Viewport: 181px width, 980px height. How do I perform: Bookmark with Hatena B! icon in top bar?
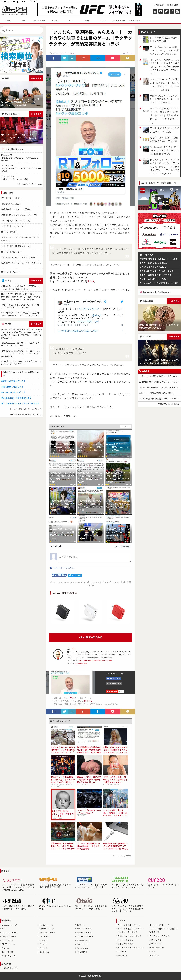click(x=98, y=58)
